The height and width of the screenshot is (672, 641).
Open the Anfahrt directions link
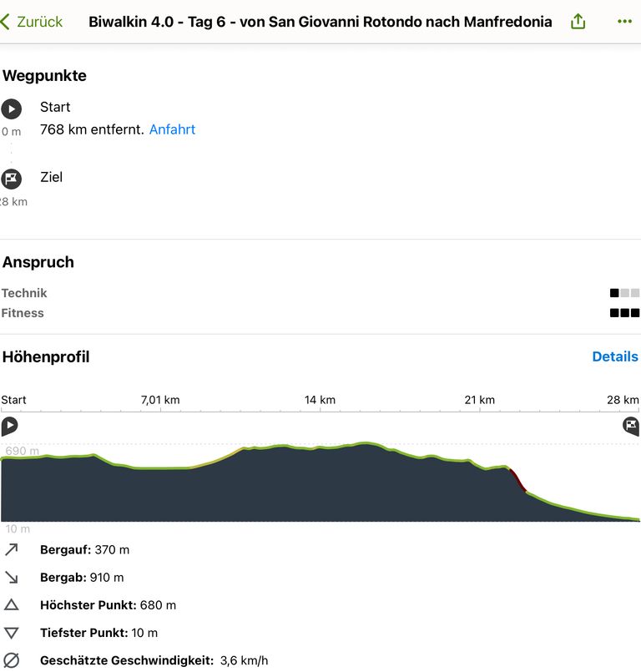coord(172,129)
